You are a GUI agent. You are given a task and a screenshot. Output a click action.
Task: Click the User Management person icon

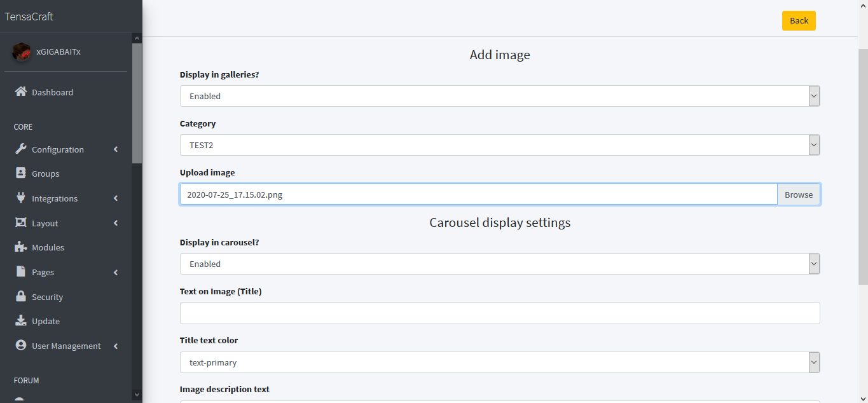[20, 346]
